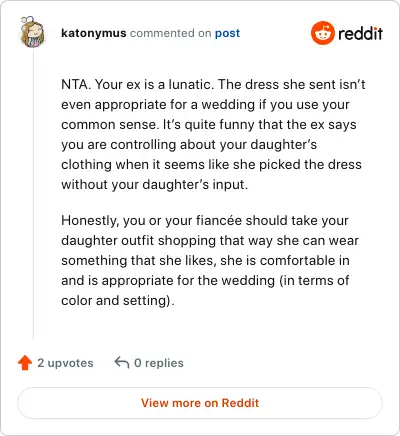
Task: Click the orange upvote arrow icon
Action: 25,363
